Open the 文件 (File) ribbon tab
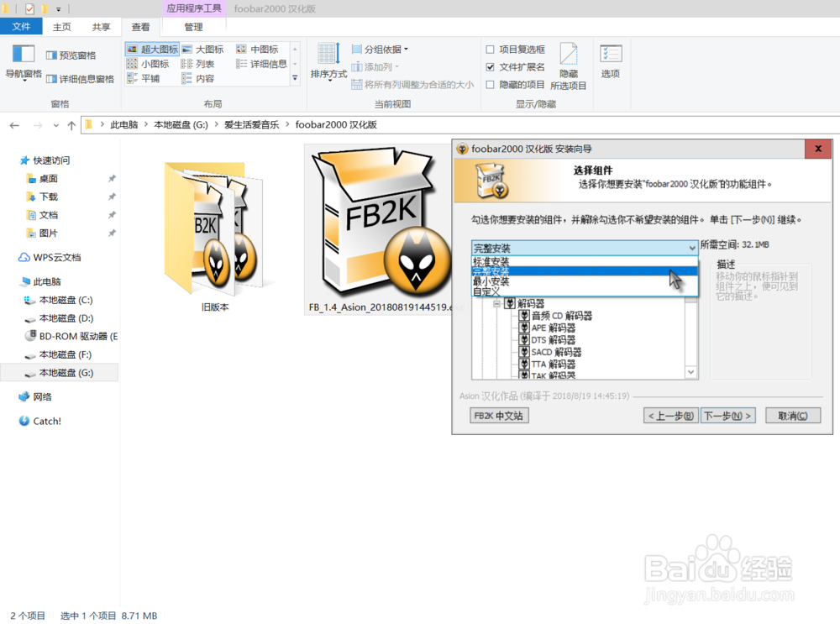This screenshot has width=840, height=624. [x=21, y=27]
